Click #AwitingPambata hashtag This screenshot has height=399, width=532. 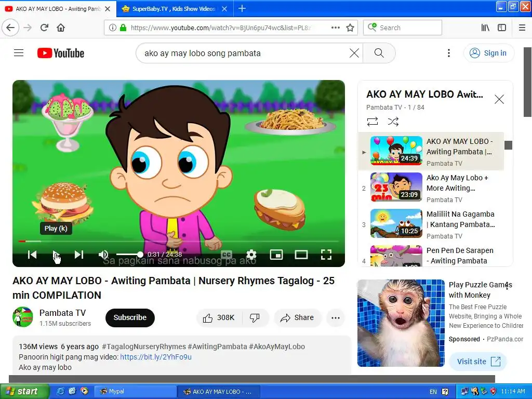pos(217,347)
